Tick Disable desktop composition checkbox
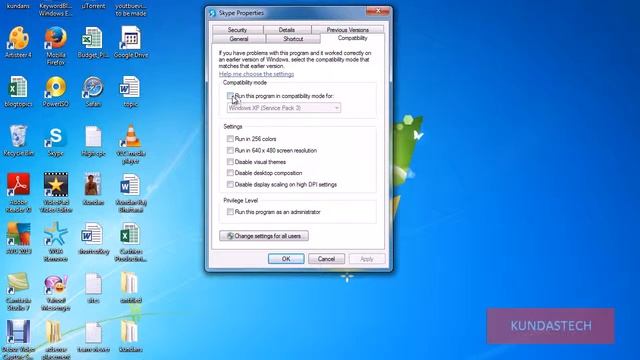640x360 pixels. 230,173
